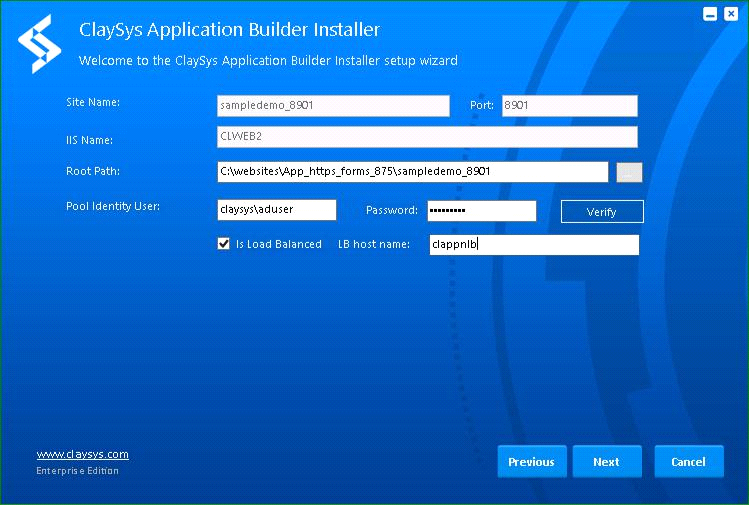
Task: Click into the Port field
Action: (569, 106)
